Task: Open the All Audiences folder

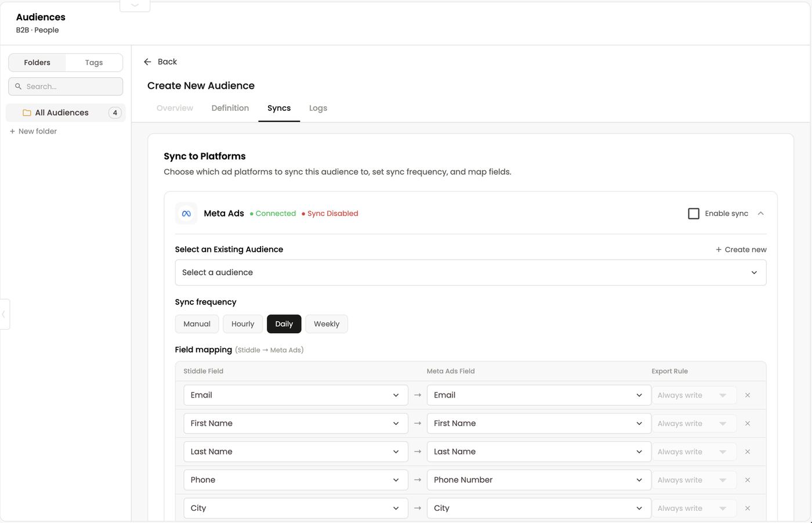Action: [x=66, y=113]
